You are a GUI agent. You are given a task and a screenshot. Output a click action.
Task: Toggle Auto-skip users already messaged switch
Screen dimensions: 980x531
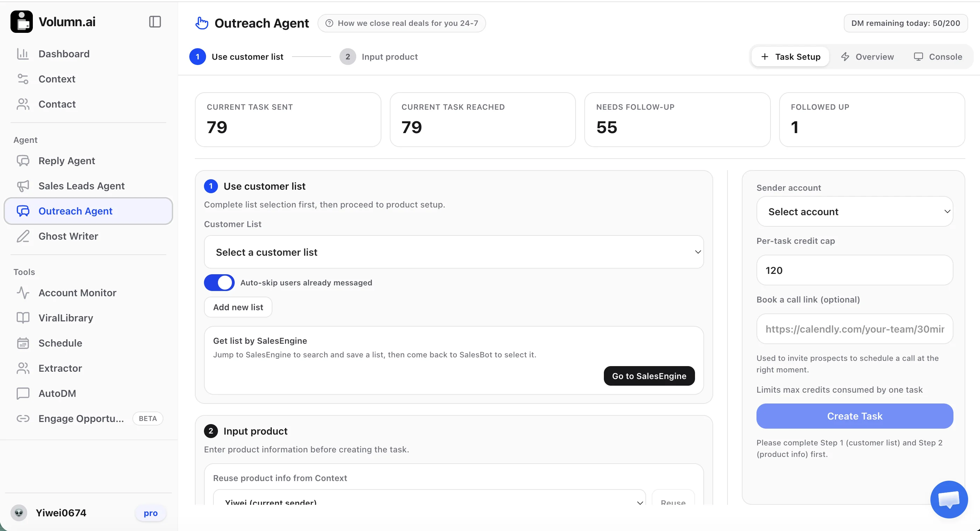tap(219, 283)
